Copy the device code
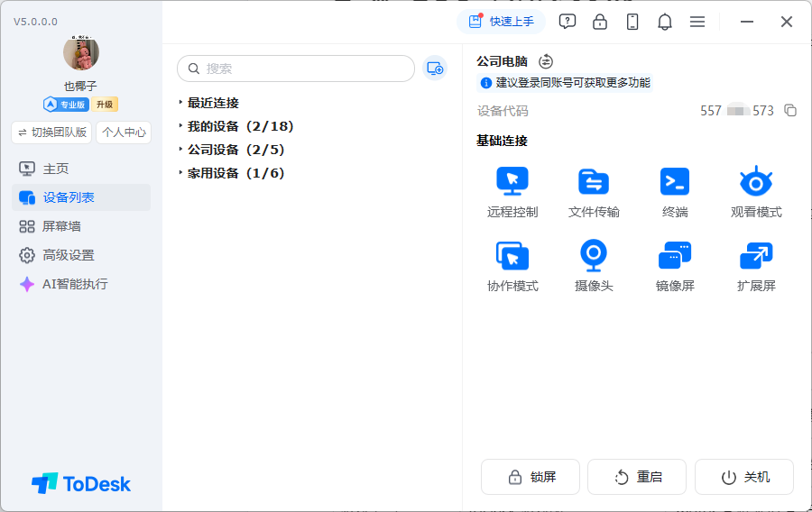This screenshot has width=812, height=512. coord(790,110)
